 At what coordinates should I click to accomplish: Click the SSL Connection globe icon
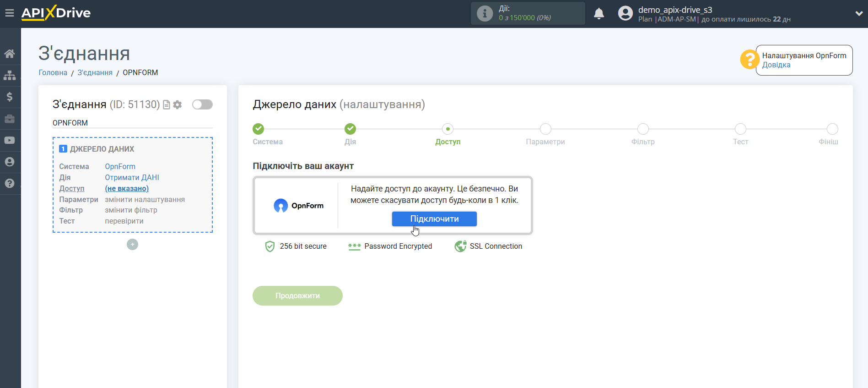460,246
